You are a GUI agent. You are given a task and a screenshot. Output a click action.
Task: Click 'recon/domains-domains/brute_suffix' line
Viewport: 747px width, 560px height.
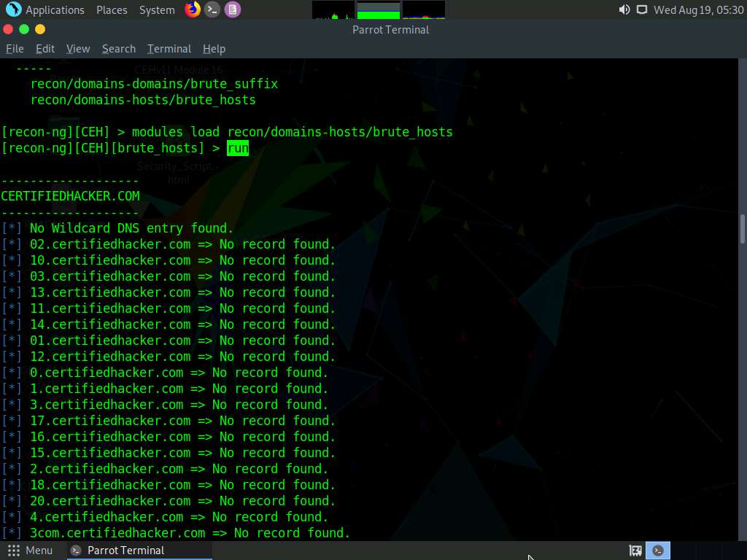[x=154, y=84]
